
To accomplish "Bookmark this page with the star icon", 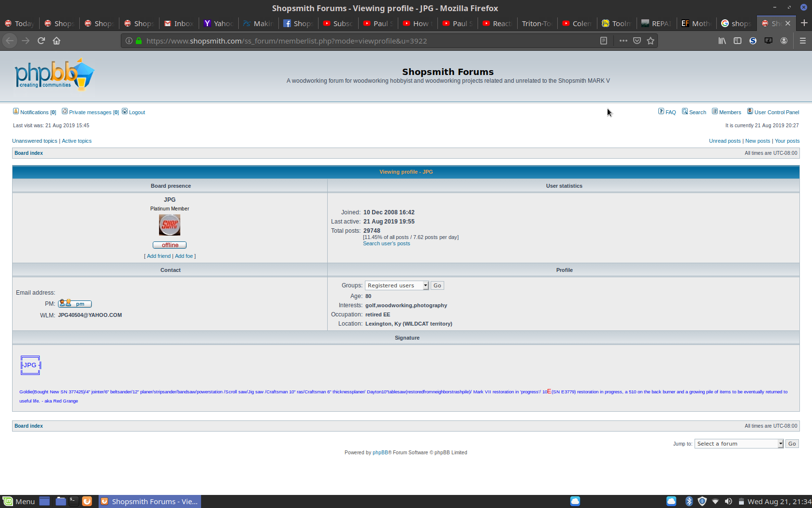I will click(651, 41).
